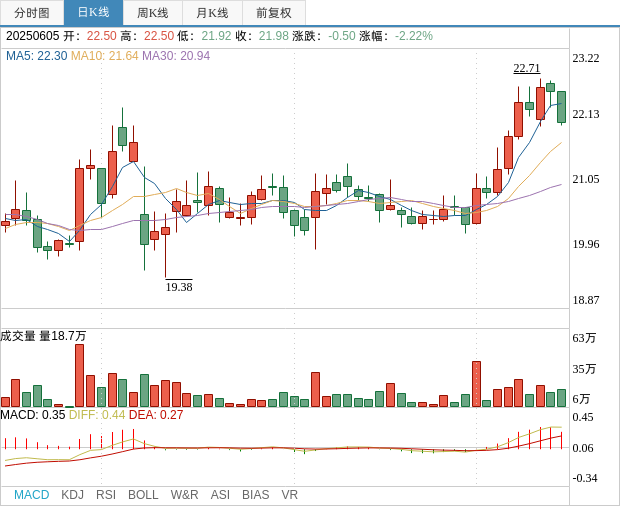Image resolution: width=620 pixels, height=506 pixels.
Task: Select the VR indicator
Action: (x=289, y=495)
